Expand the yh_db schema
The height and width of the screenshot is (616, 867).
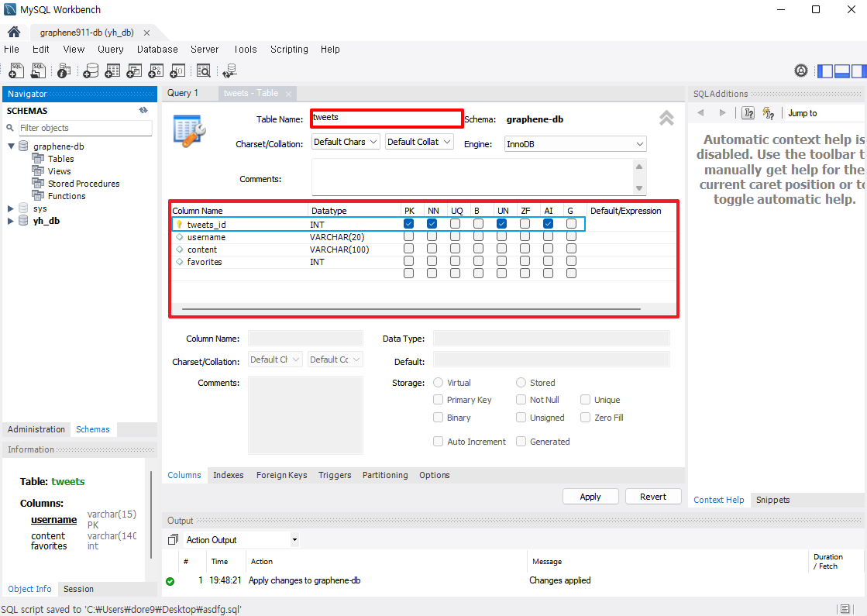(x=11, y=221)
